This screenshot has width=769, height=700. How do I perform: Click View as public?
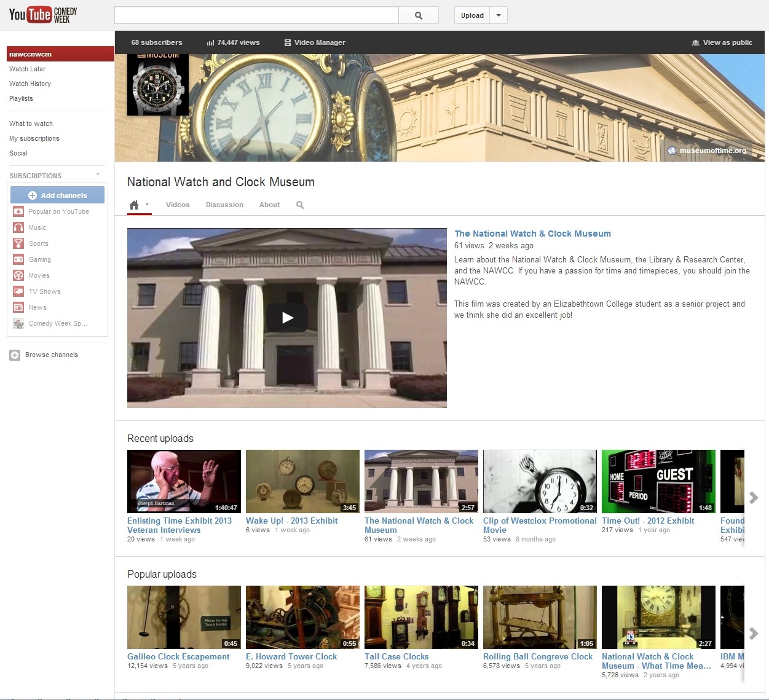point(722,42)
